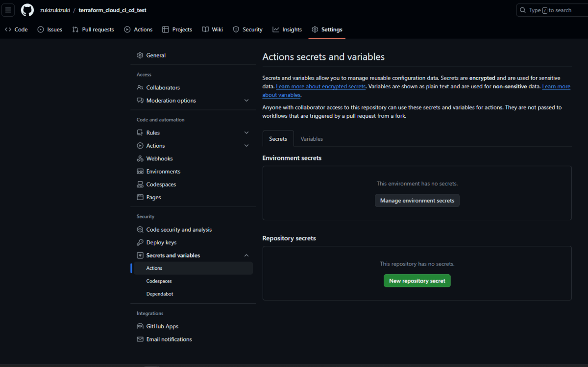588x367 pixels.
Task: Open the Issues tab
Action: click(50, 29)
